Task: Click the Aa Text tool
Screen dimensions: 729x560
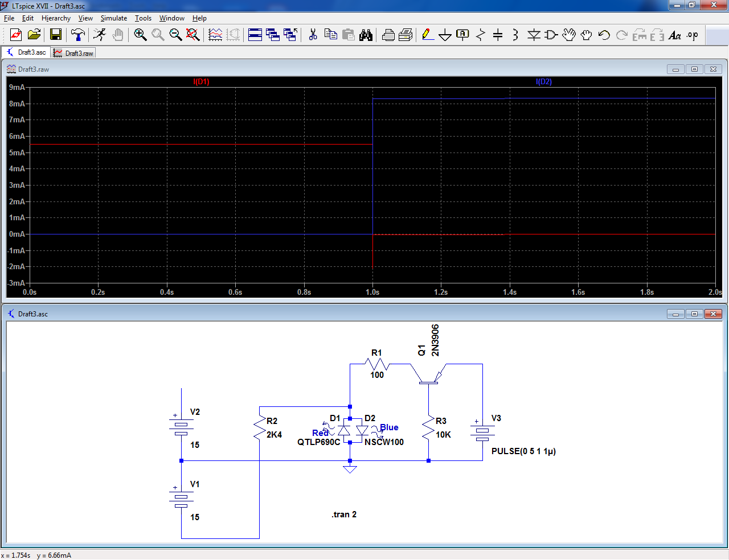Action: tap(675, 35)
